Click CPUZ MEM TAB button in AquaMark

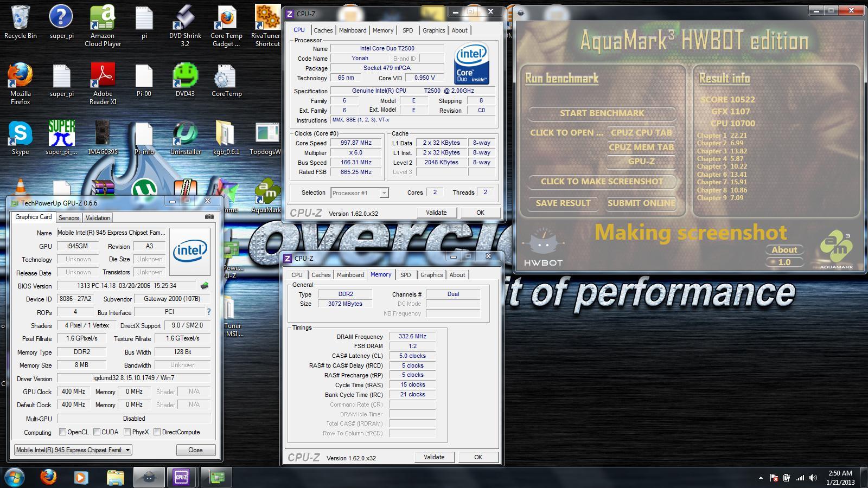[641, 147]
